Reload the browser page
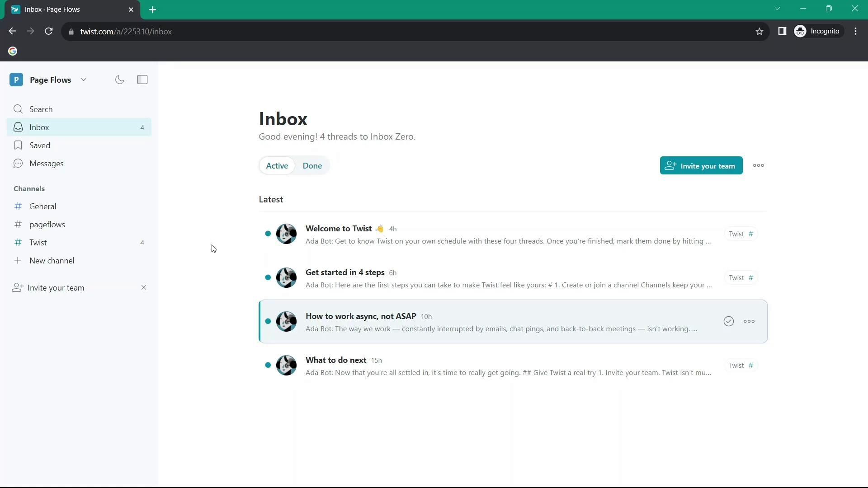This screenshot has height=488, width=868. 49,32
